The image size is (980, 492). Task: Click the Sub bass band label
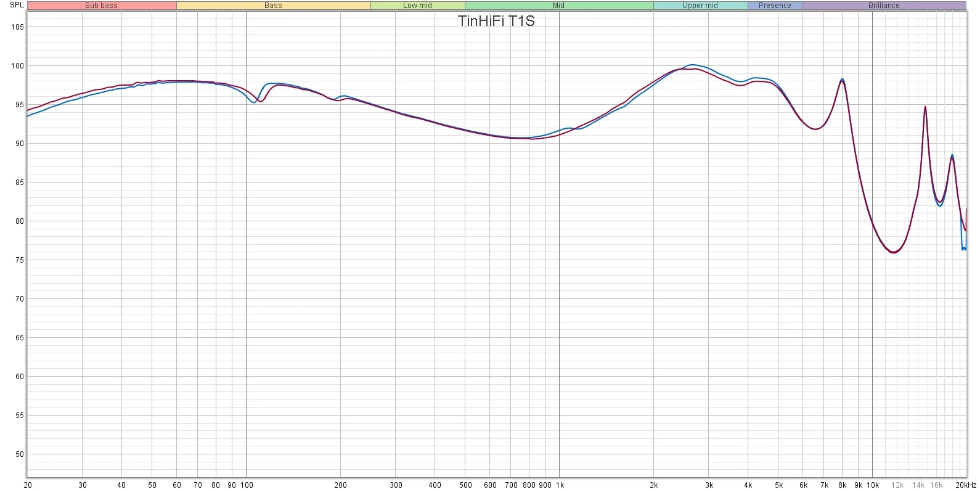pos(101,6)
